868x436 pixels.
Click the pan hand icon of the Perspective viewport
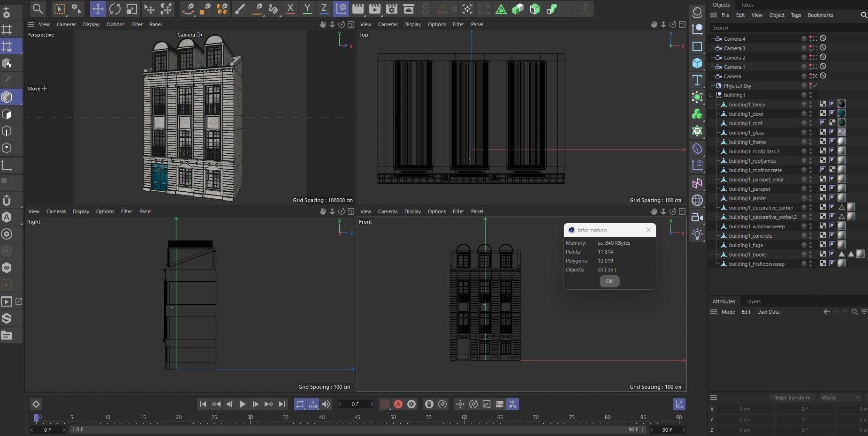click(323, 24)
